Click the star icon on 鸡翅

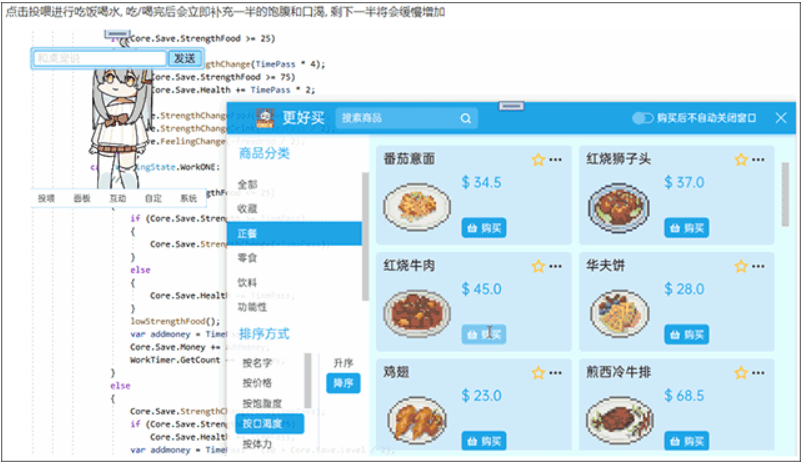[x=538, y=373]
